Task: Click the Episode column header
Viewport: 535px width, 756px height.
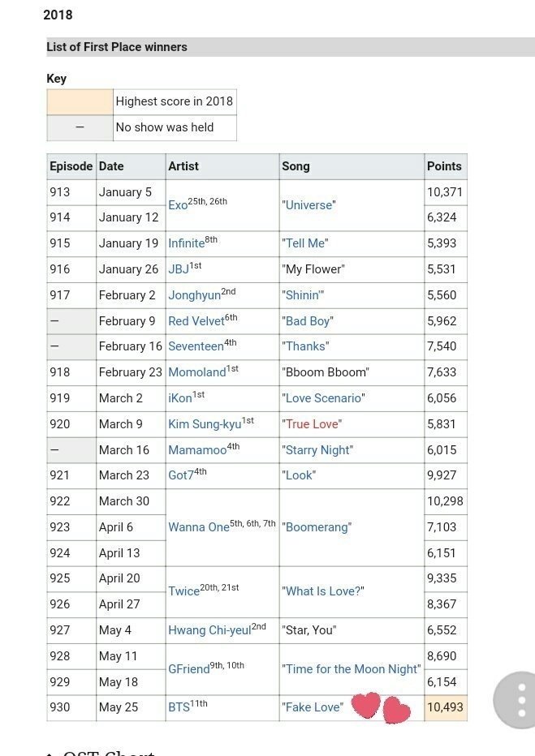Action: coord(71,166)
